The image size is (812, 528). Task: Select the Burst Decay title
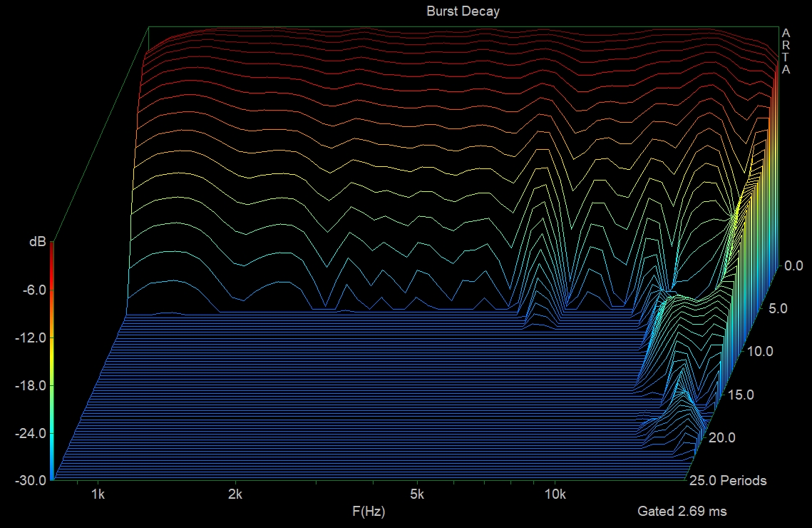coord(461,11)
